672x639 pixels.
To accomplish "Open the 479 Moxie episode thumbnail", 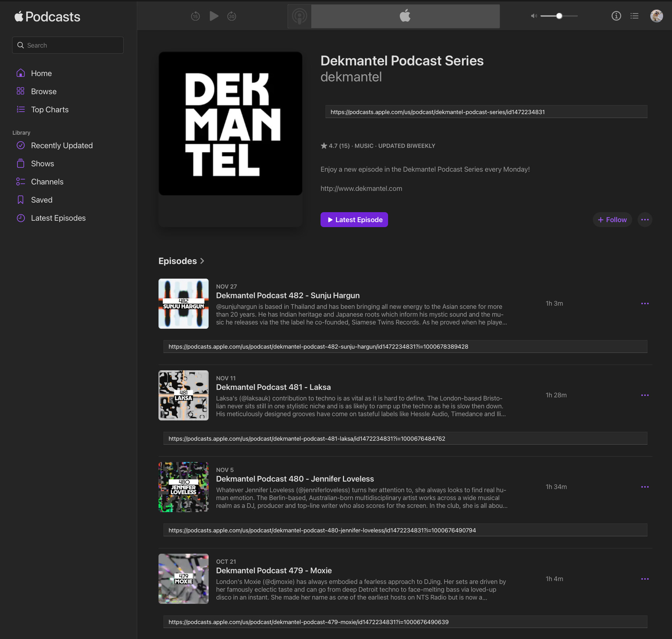I will [183, 579].
